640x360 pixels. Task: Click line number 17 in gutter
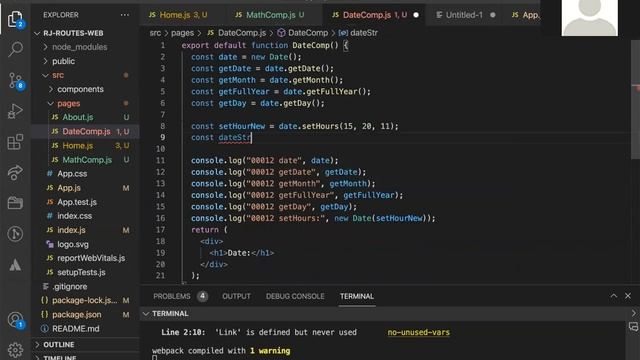160,230
